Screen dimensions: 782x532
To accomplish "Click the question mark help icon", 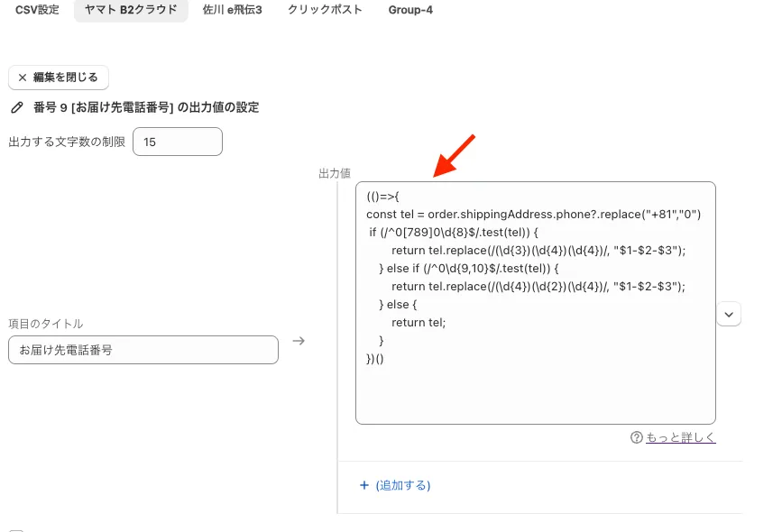I will [x=637, y=437].
